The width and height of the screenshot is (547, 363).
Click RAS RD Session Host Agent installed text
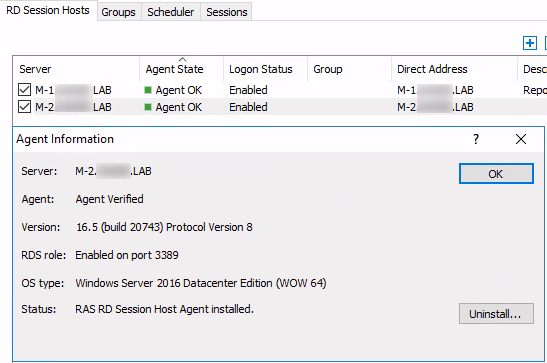165,309
